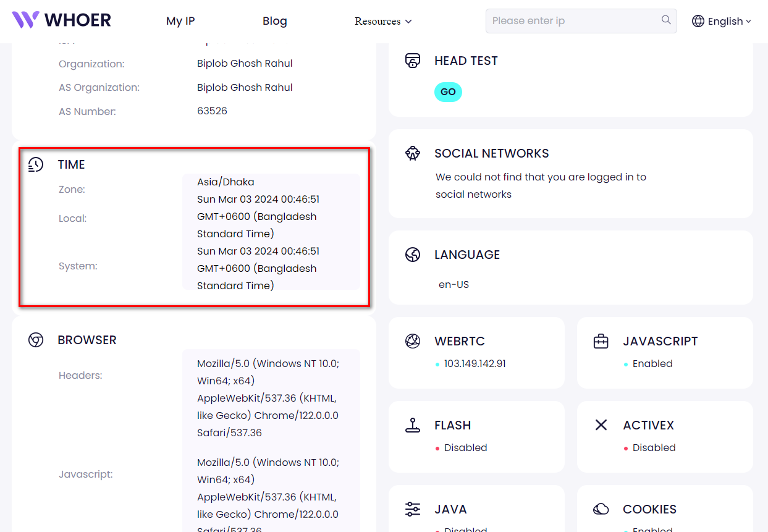Image resolution: width=768 pixels, height=532 pixels.
Task: Click the Language section globe icon
Action: point(412,255)
